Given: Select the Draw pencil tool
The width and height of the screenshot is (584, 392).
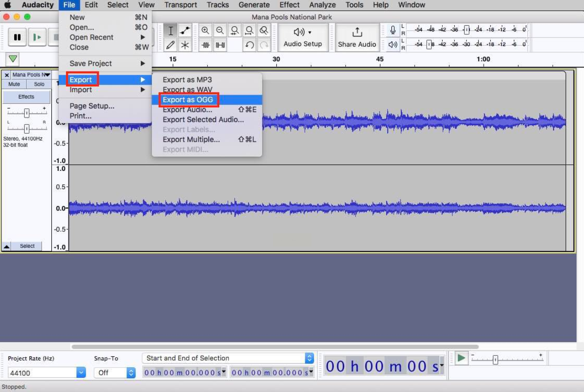Looking at the screenshot, I should click(x=171, y=45).
